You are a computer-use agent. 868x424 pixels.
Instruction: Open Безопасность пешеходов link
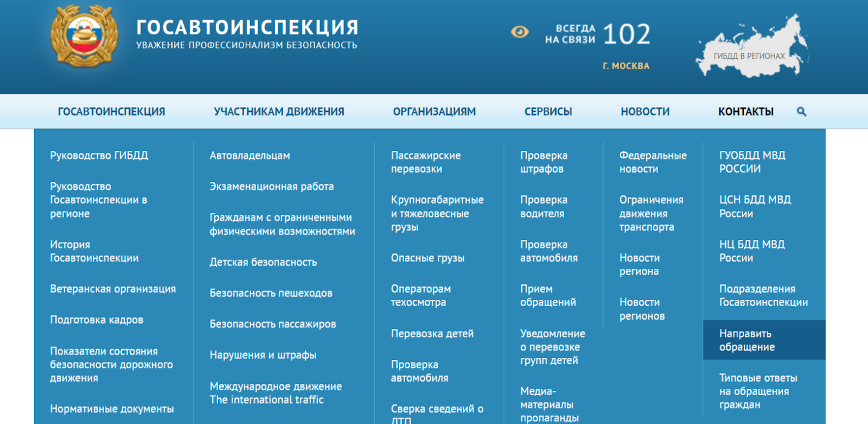tap(271, 293)
